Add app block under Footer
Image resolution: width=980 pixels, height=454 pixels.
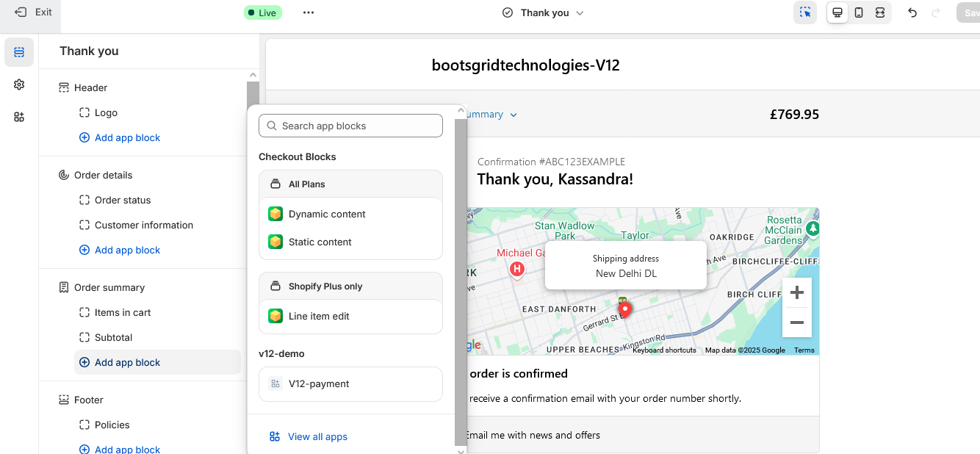[120, 449]
